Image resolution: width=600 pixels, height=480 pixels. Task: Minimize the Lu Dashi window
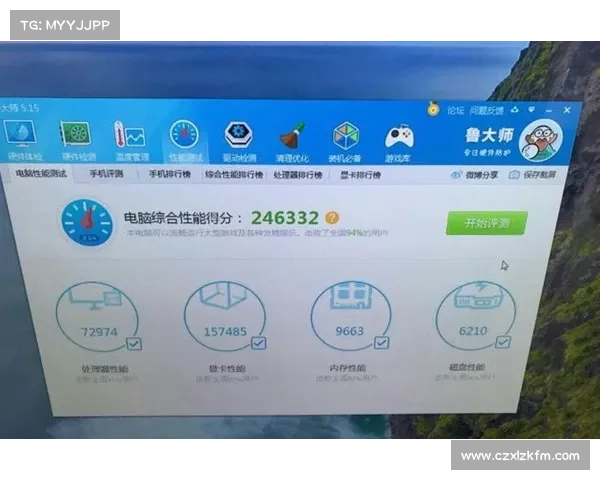[x=549, y=111]
